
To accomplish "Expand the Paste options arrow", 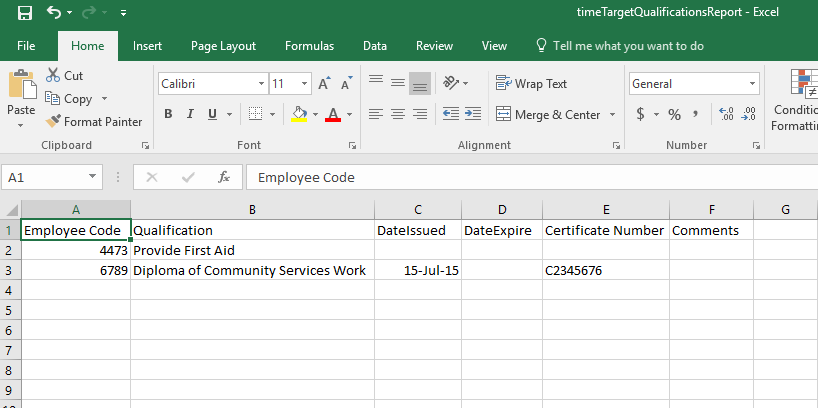I will coord(21,125).
